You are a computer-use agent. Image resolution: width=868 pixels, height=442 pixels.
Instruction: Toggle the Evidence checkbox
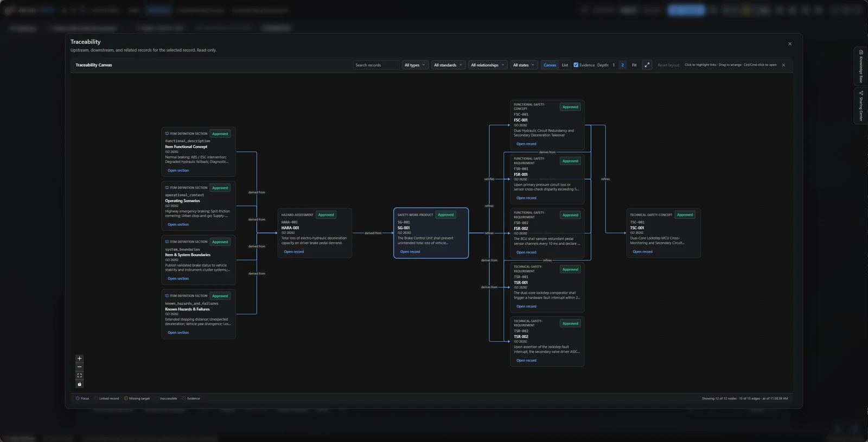pos(576,65)
